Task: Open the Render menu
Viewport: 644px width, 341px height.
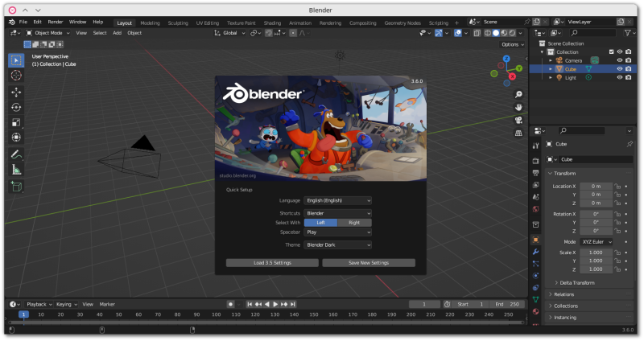Action: point(56,23)
